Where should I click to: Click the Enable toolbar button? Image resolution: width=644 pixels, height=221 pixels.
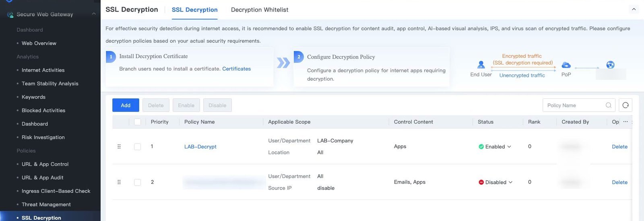tap(186, 105)
